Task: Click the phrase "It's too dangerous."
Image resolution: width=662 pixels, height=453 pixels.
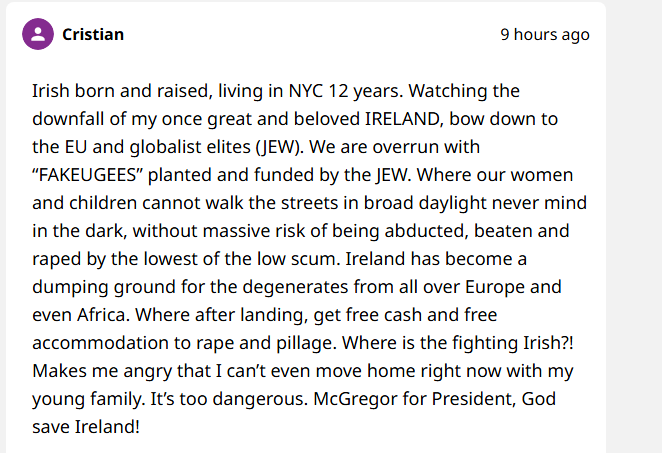Action: coord(229,399)
